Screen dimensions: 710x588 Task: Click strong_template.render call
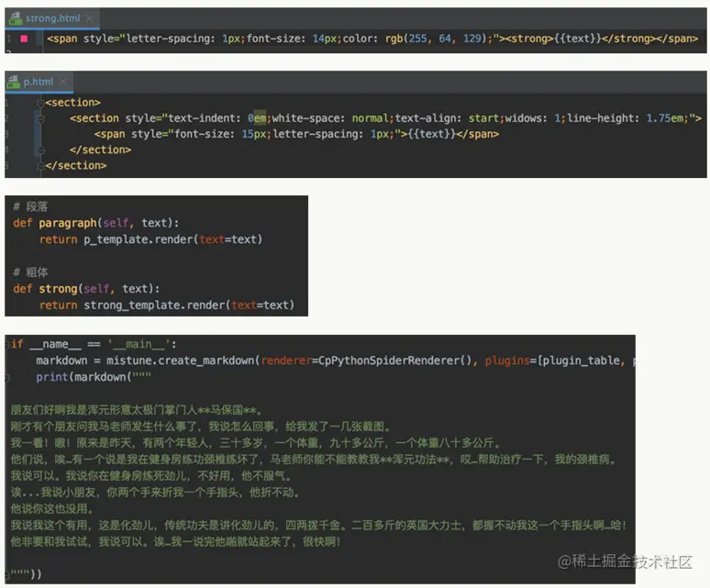189,305
